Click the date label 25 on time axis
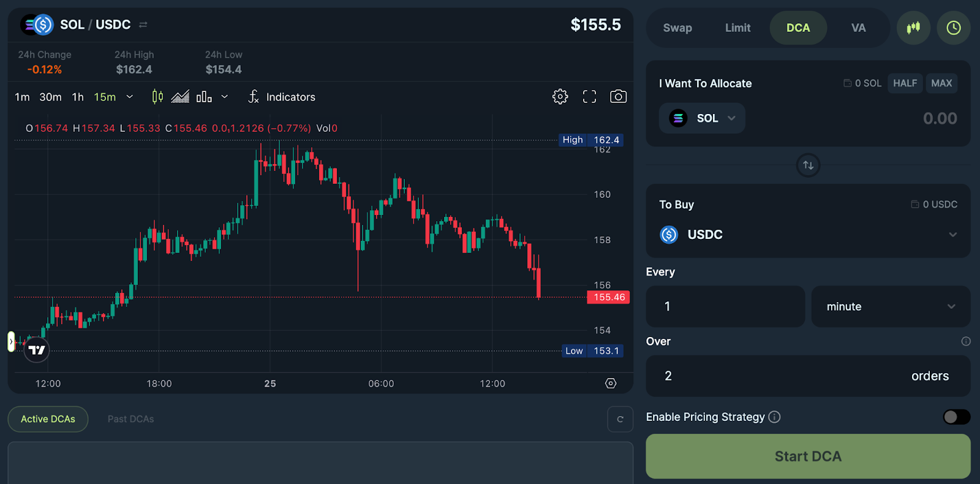Viewport: 980px width, 484px height. pos(270,384)
